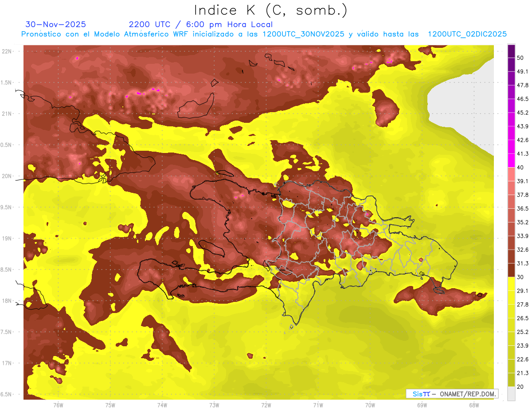The image size is (532, 411).
Task: Click the colorbar value '45.2'
Action: tap(523, 113)
